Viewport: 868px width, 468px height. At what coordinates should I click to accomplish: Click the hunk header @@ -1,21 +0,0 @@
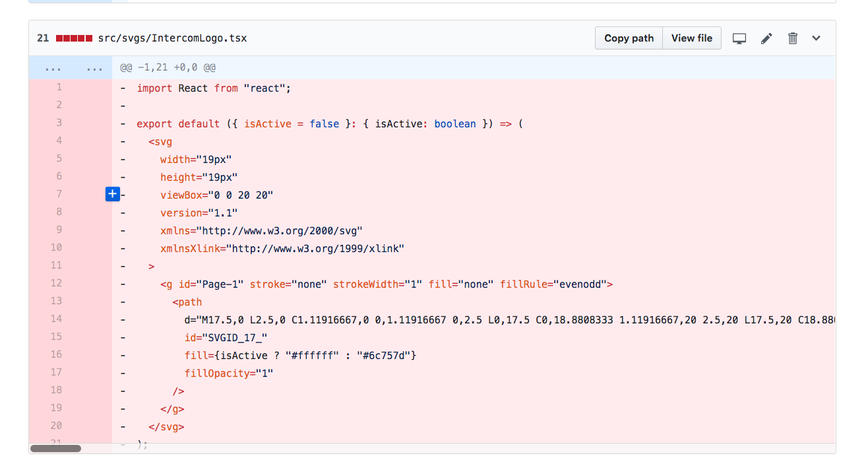click(168, 68)
